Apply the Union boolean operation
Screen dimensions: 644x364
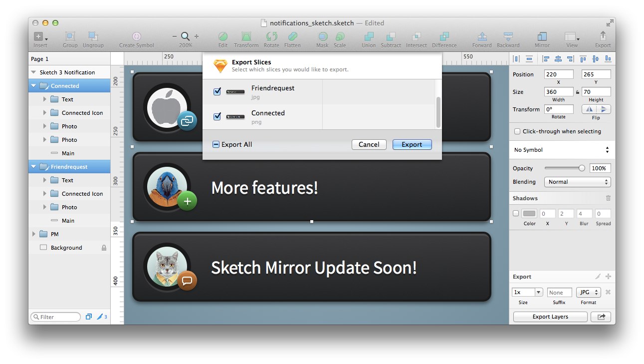pos(369,36)
